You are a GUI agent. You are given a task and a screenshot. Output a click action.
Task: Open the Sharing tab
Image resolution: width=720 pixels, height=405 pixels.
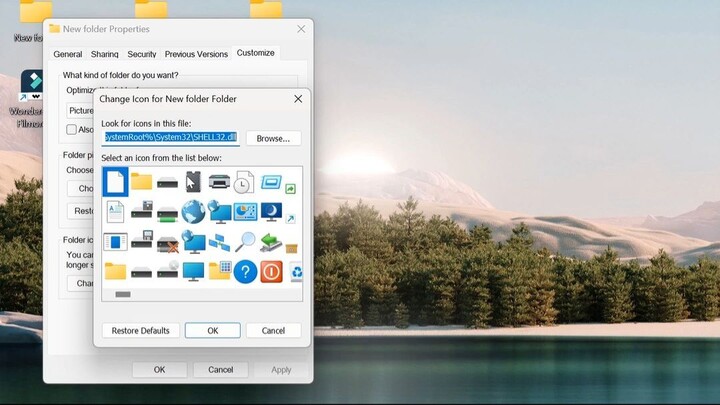[x=105, y=54]
